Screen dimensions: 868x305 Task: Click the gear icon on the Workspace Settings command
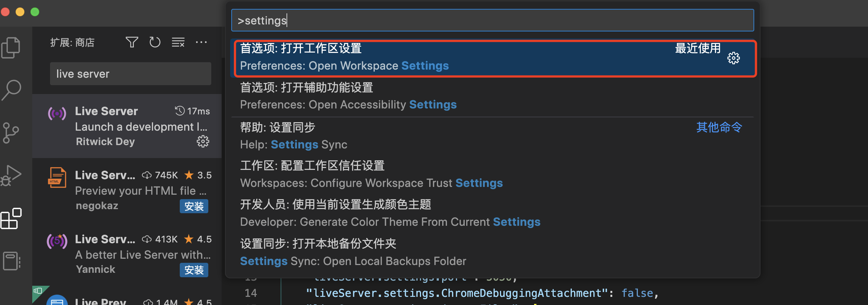point(734,58)
